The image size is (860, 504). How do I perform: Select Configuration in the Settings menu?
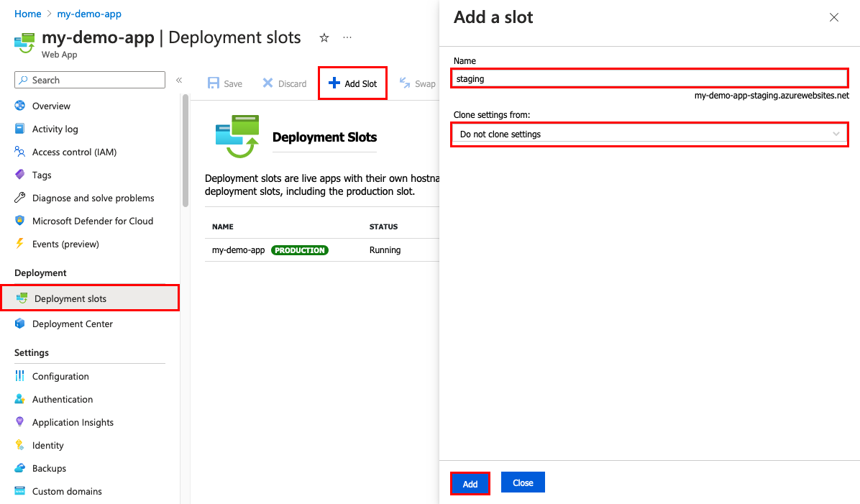coord(60,376)
